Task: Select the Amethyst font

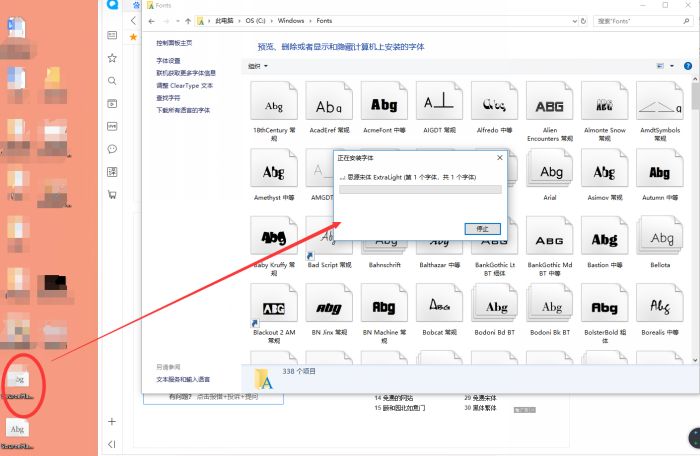Action: (274, 175)
